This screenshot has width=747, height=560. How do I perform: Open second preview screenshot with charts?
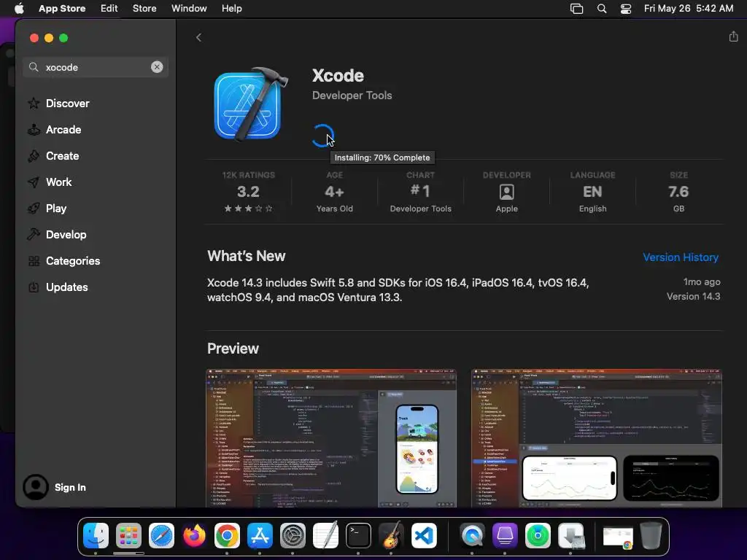click(x=597, y=438)
